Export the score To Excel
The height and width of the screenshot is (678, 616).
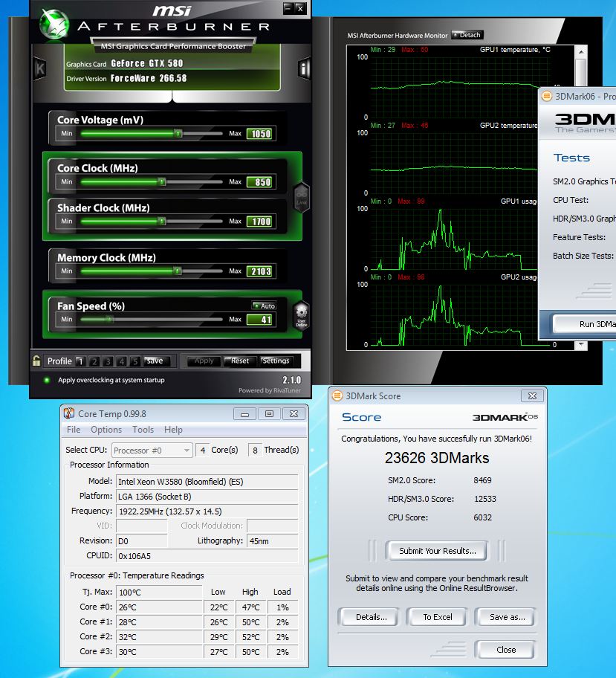tap(437, 617)
